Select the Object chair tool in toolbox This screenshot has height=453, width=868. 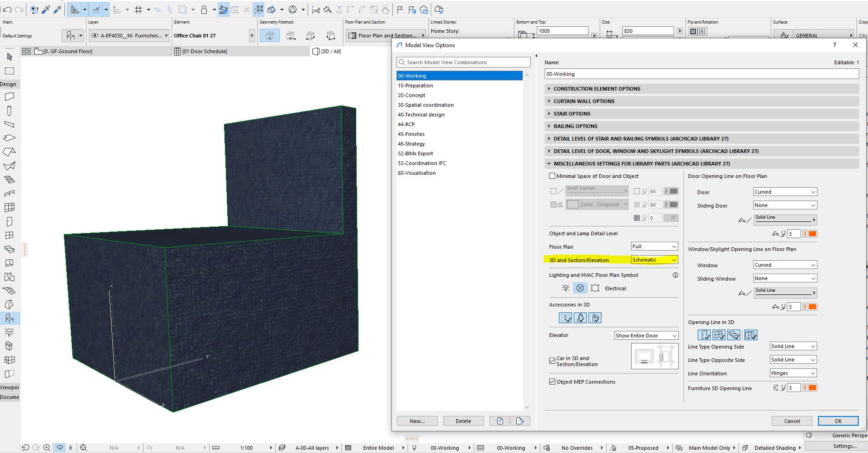click(x=10, y=318)
